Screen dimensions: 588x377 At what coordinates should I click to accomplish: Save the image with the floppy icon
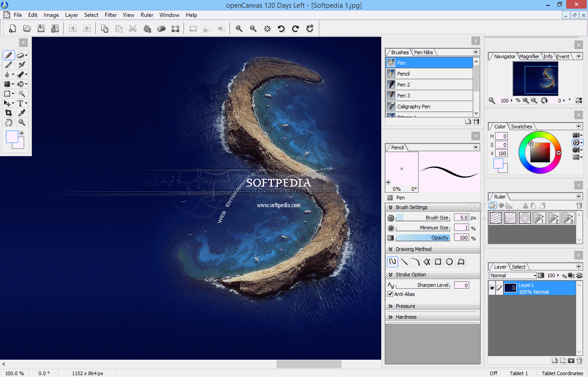(41, 29)
